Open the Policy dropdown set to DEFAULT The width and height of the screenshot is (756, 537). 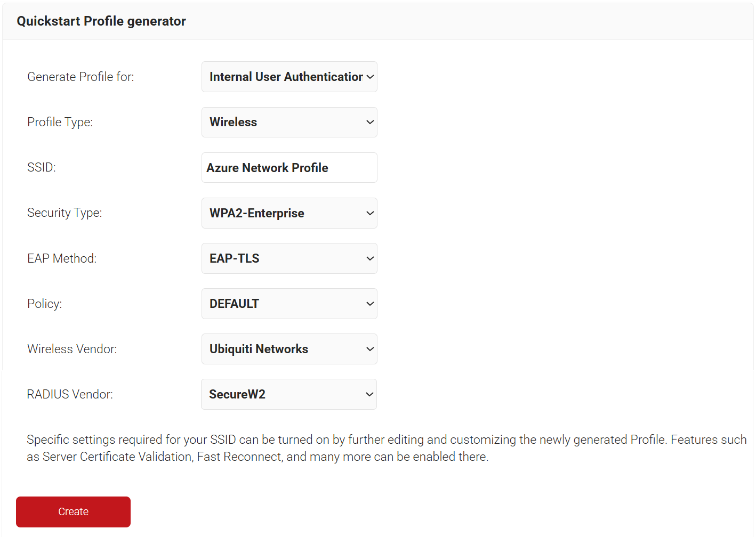(x=289, y=304)
